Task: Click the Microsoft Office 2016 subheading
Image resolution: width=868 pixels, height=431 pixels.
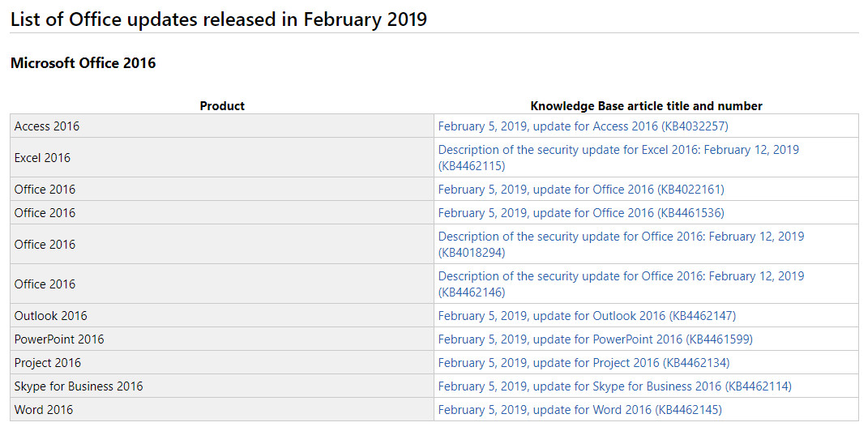Action: click(x=83, y=63)
